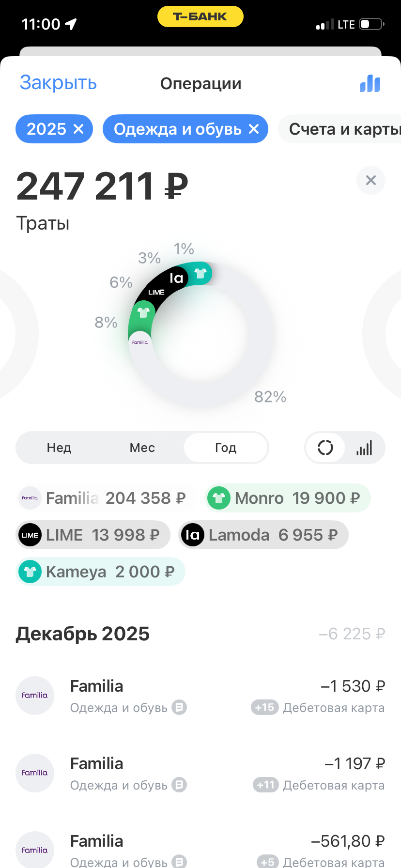The height and width of the screenshot is (868, 401).
Task: Filter by the Familia merchant chip
Action: click(103, 498)
